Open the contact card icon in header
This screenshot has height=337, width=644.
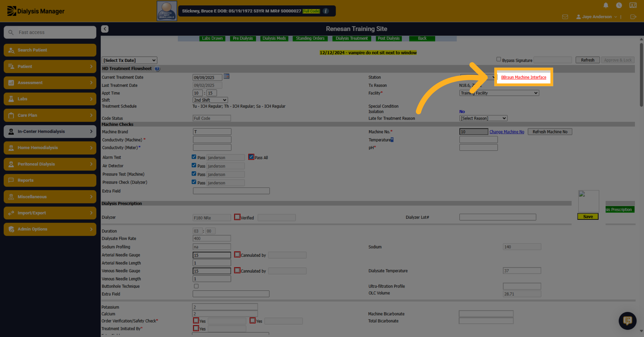(633, 5)
